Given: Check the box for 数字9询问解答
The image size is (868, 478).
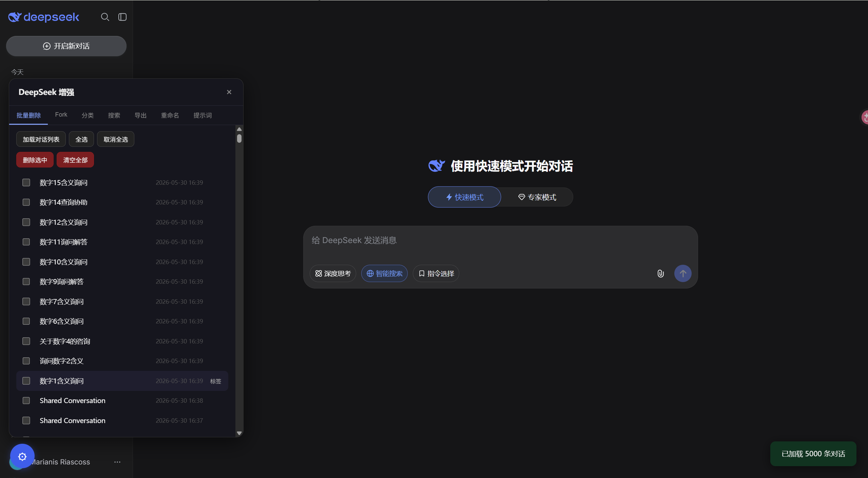Looking at the screenshot, I should (x=26, y=282).
